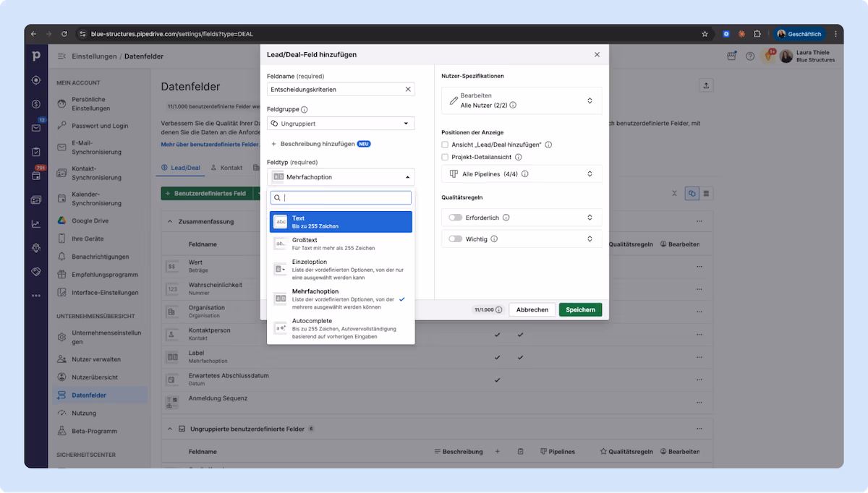This screenshot has width=868, height=493.
Task: Switch to the list view icon
Action: pyautogui.click(x=707, y=193)
